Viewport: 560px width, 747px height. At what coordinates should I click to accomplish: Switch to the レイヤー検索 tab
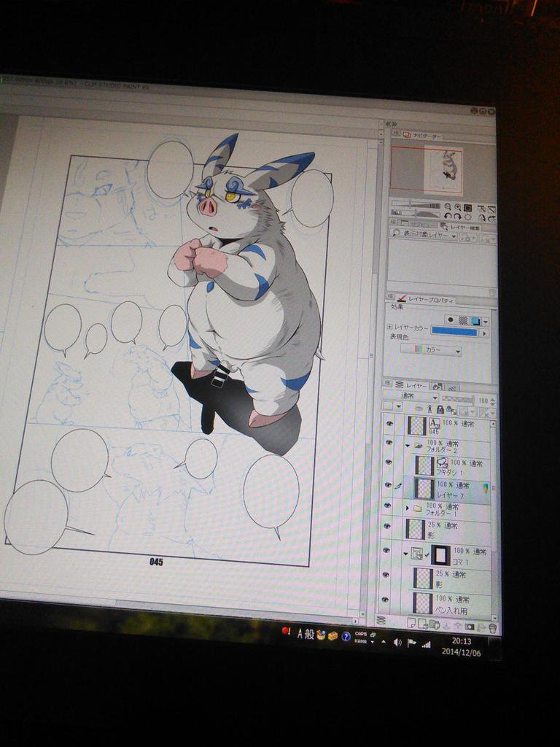point(459,227)
